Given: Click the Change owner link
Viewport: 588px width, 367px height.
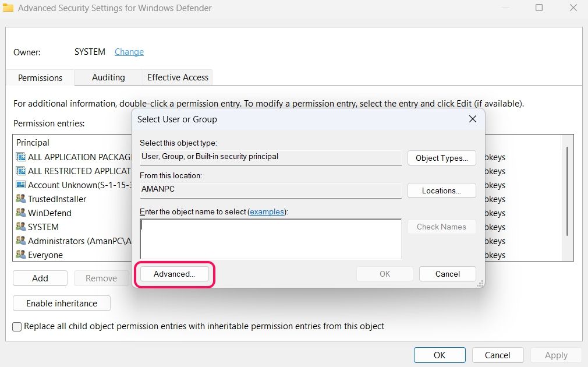Looking at the screenshot, I should click(x=129, y=52).
